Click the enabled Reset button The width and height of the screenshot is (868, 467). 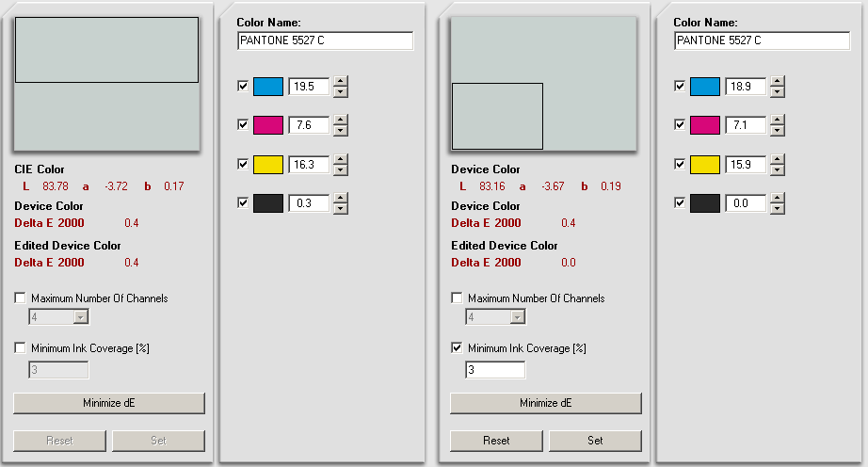click(496, 441)
